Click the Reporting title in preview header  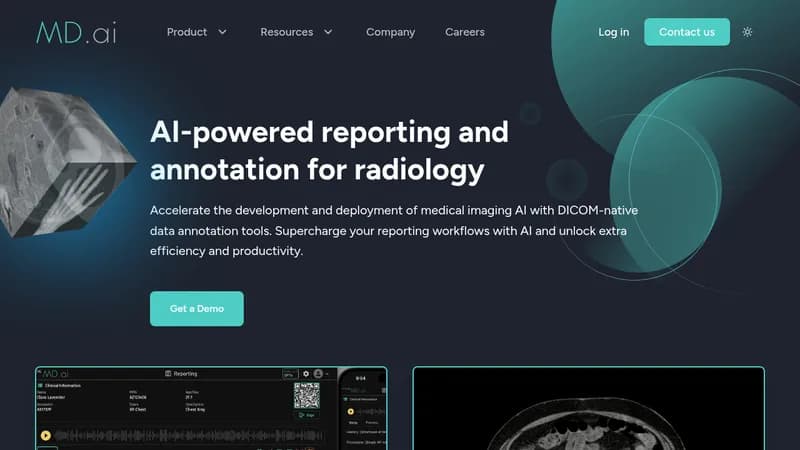point(181,373)
